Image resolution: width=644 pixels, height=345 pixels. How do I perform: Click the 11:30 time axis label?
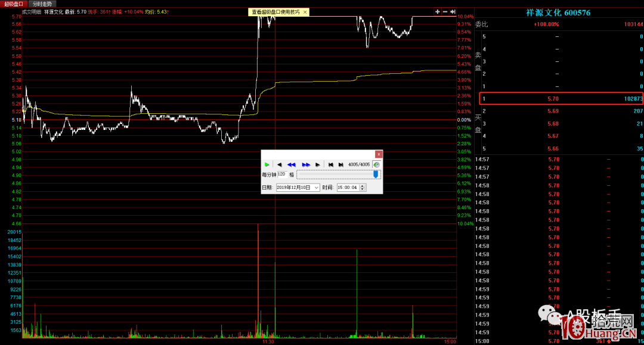(x=268, y=341)
